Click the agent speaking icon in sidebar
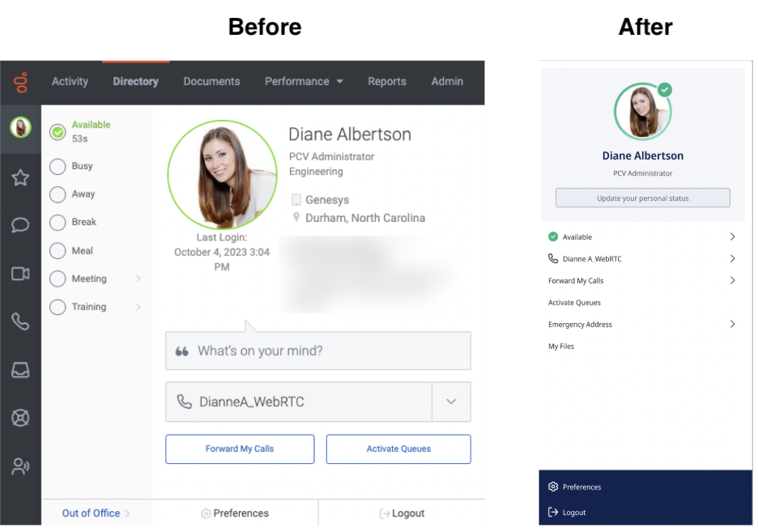This screenshot has height=532, width=758. pos(20,466)
